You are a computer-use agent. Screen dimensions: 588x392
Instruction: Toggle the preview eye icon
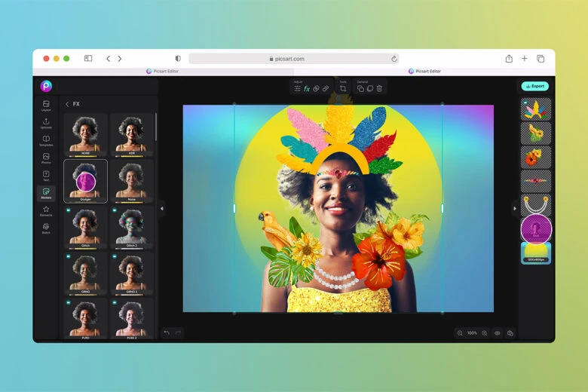click(x=497, y=332)
